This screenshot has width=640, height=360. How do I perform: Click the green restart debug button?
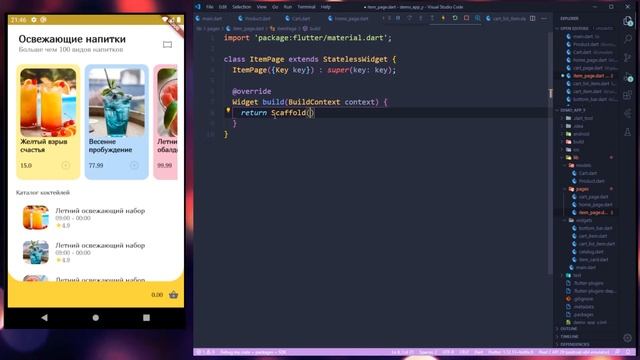[x=455, y=18]
